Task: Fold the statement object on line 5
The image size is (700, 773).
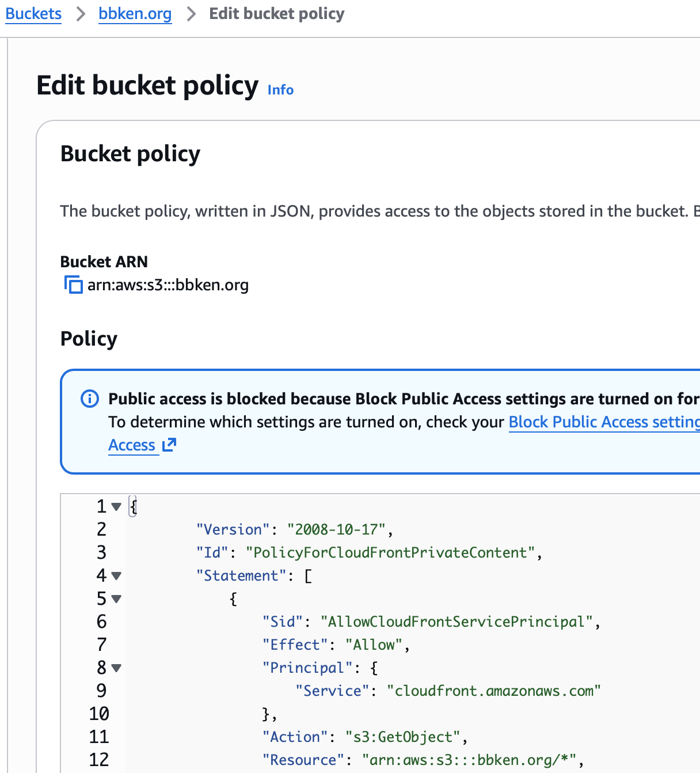Action: (x=116, y=599)
